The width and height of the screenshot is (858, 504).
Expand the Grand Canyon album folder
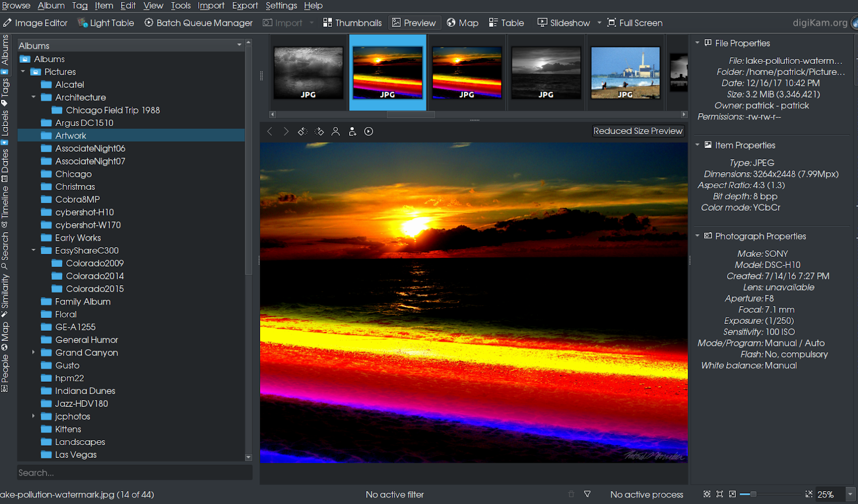33,352
